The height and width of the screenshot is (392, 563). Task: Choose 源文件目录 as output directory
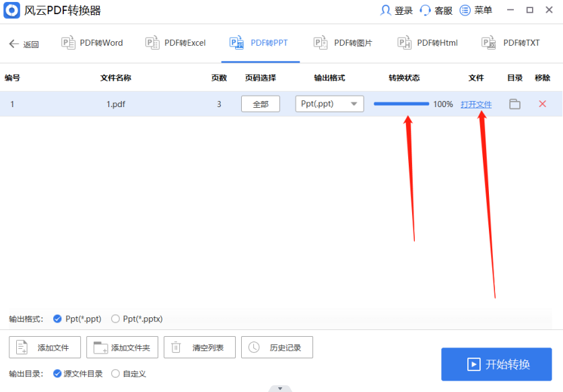click(x=57, y=374)
